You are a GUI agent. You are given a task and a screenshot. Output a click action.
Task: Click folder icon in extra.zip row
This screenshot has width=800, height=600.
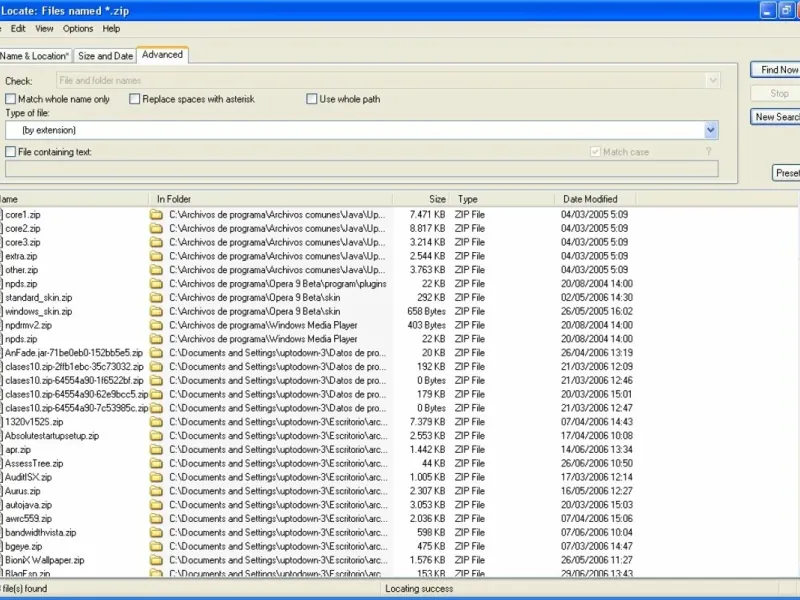[x=156, y=256]
